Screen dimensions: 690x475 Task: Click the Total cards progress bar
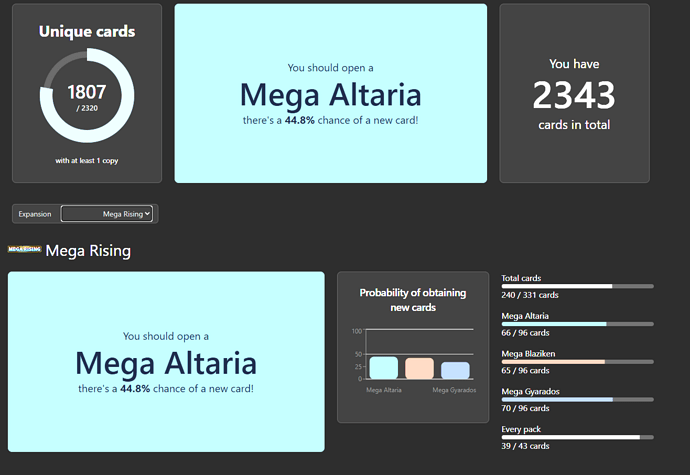pyautogui.click(x=577, y=286)
